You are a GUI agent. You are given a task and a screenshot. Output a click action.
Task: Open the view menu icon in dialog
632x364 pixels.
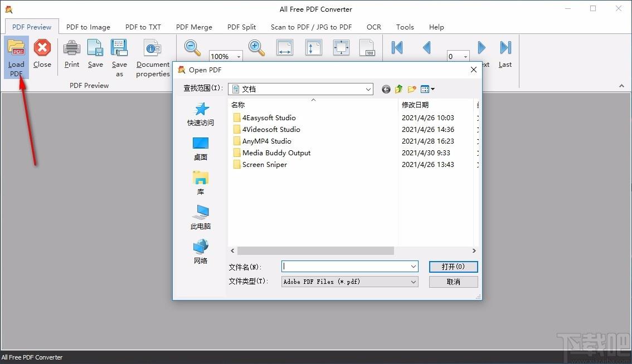pyautogui.click(x=427, y=89)
